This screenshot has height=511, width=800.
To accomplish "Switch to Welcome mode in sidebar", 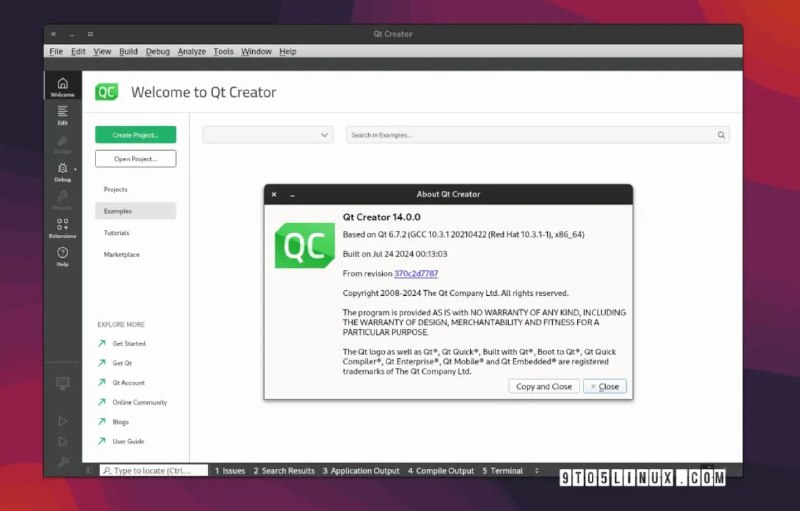I will (62, 86).
